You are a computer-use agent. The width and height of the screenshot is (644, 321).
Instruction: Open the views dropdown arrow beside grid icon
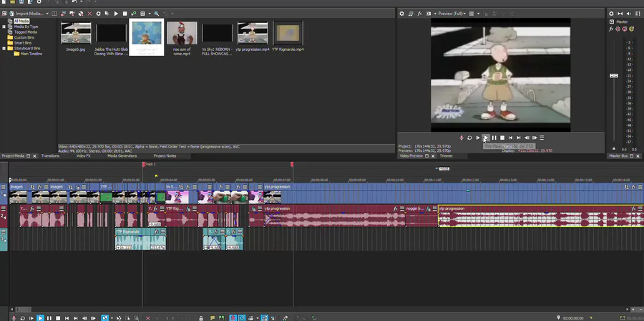[149, 14]
